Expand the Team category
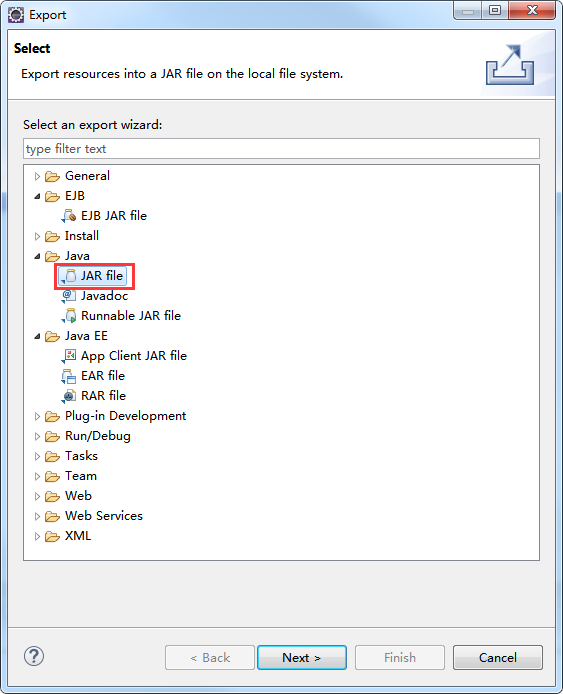Viewport: 563px width, 694px height. point(37,476)
